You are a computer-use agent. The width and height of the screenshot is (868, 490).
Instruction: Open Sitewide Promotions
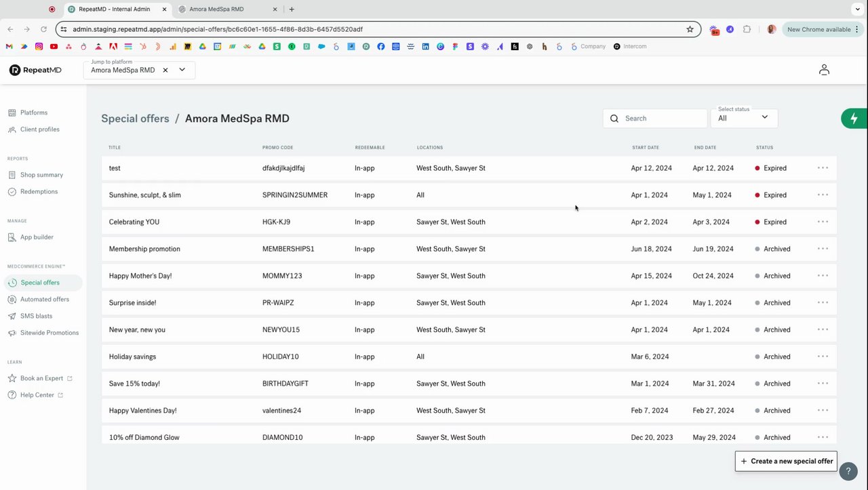[43, 333]
